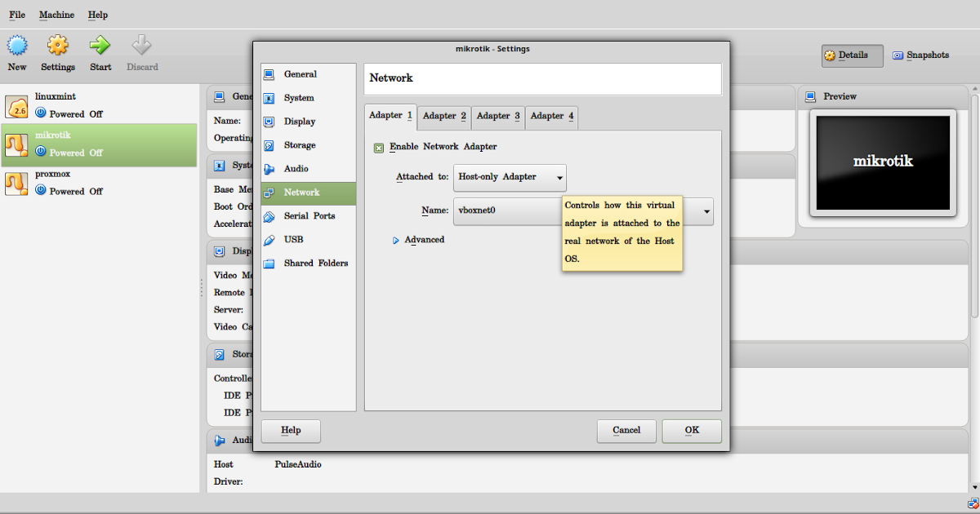Open the Attached to dropdown
The image size is (980, 514).
pos(510,177)
